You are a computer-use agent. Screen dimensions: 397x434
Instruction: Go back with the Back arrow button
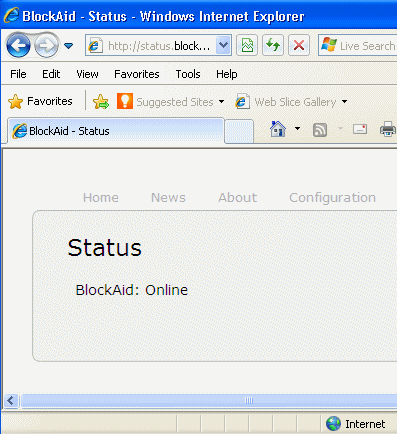(18, 45)
